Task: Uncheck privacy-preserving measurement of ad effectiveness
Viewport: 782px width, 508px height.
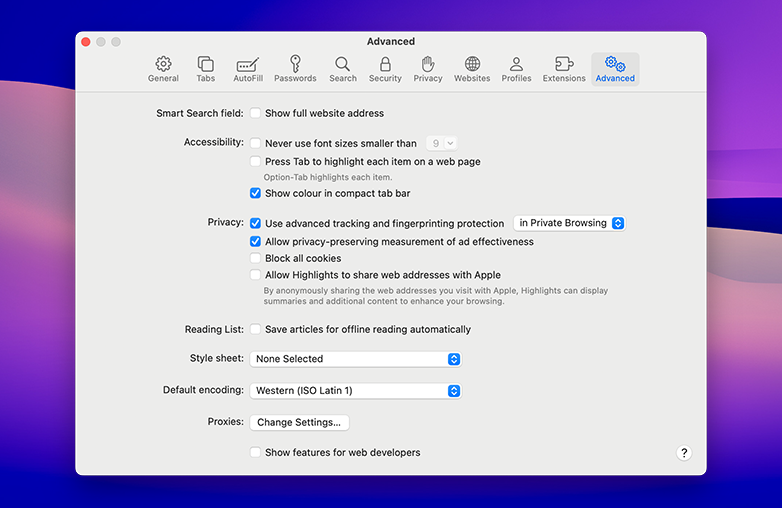Action: pyautogui.click(x=255, y=242)
